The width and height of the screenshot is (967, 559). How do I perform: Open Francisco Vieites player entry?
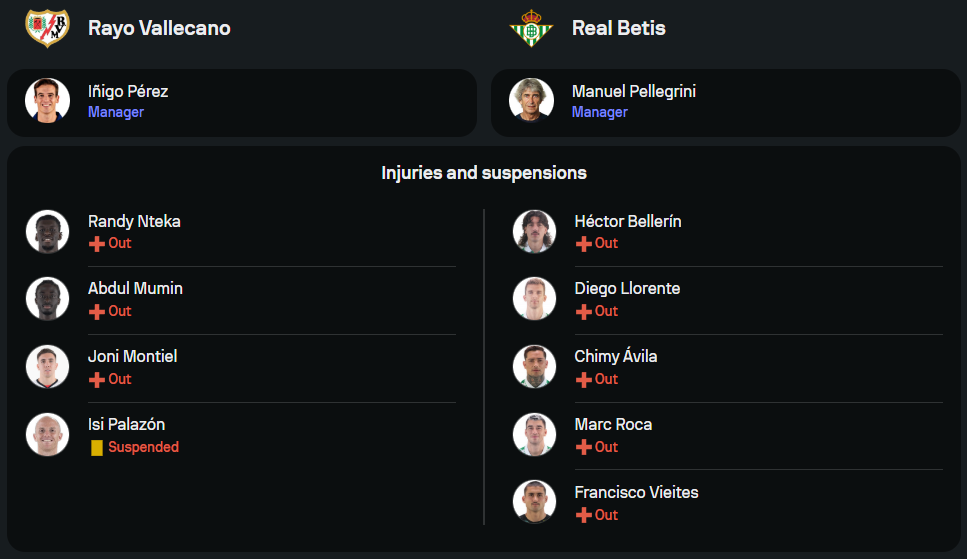tap(636, 492)
